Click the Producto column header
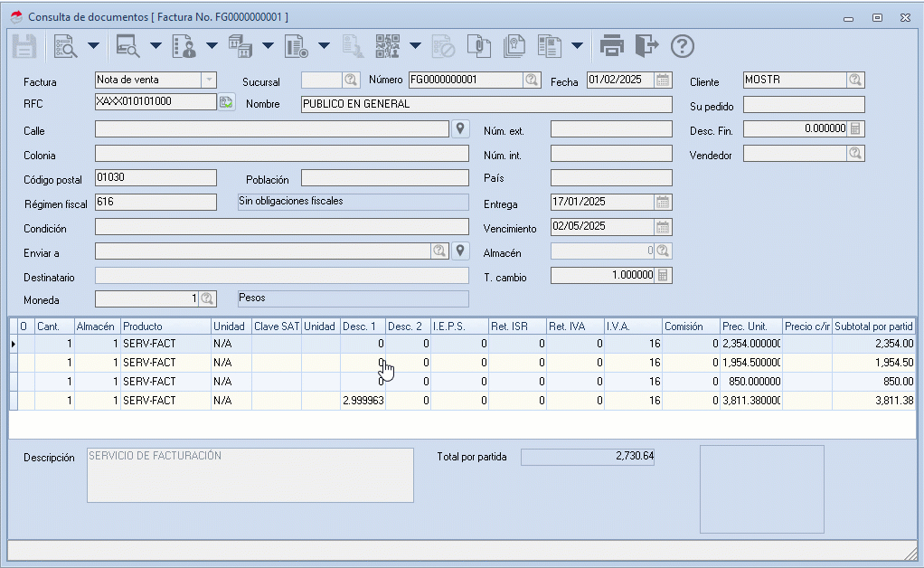Screen dimensions: 924x568 pyautogui.click(x=165, y=326)
